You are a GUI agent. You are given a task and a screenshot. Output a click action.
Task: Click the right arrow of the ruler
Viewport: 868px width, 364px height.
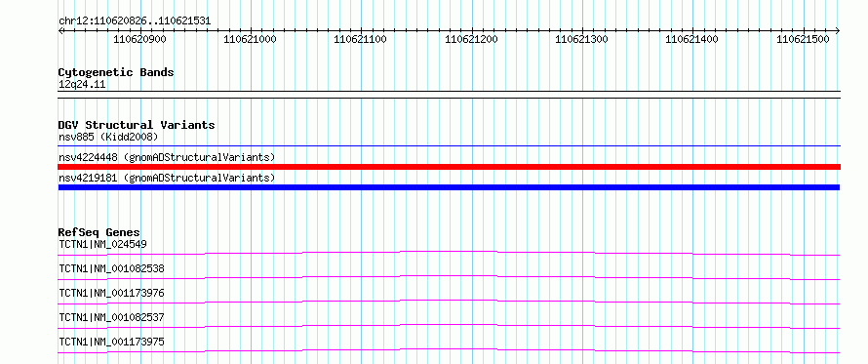click(x=838, y=30)
